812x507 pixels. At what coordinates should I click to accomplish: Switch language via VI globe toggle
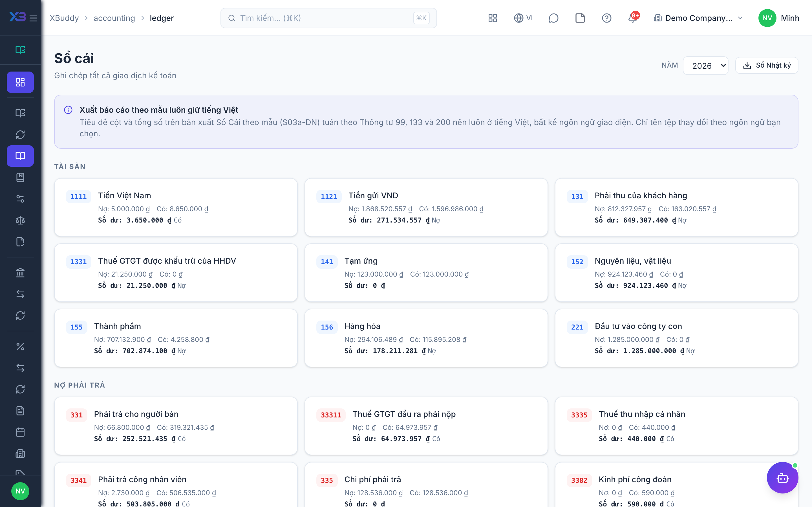coord(523,18)
